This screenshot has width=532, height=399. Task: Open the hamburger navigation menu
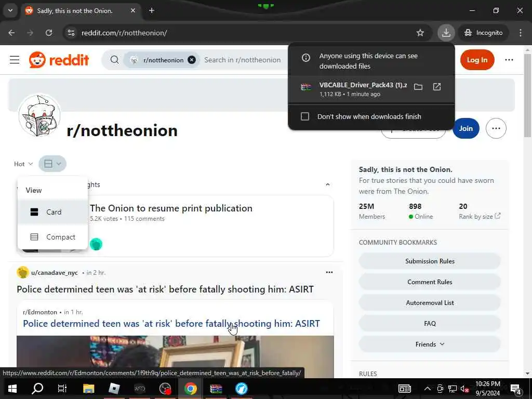(15, 60)
